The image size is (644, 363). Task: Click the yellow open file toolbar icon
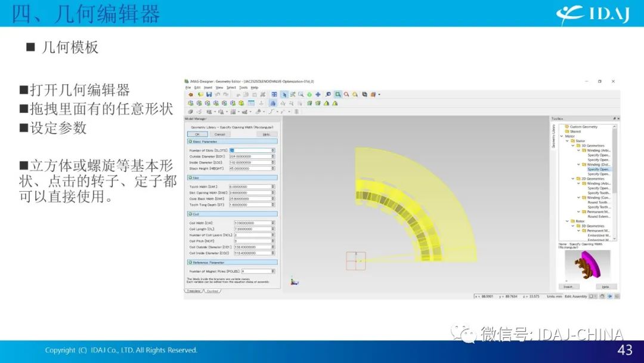pyautogui.click(x=200, y=94)
